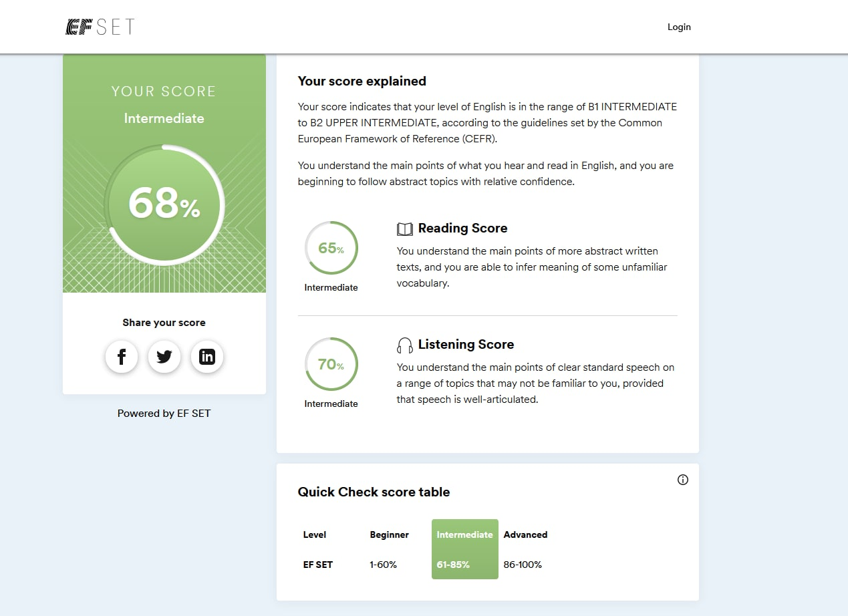The height and width of the screenshot is (616, 848).
Task: Click the 'Powered by EF SET' text
Action: tap(164, 414)
